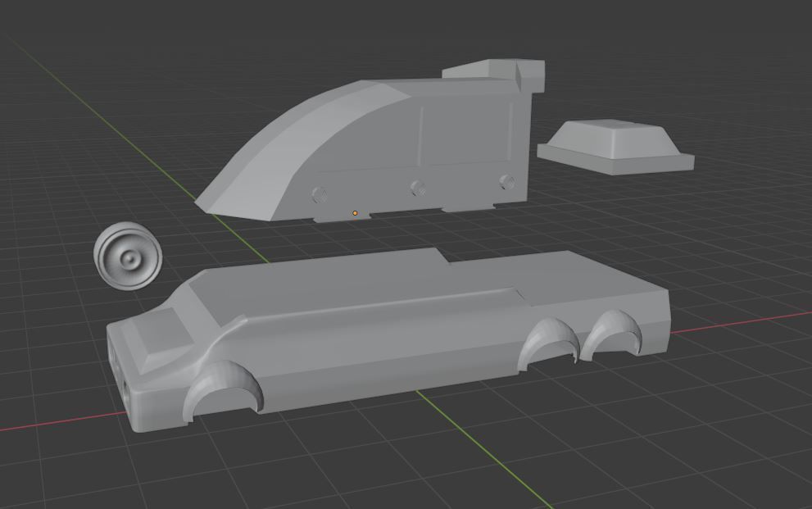Click the orange origin point dot
This screenshot has width=812, height=509.
355,213
